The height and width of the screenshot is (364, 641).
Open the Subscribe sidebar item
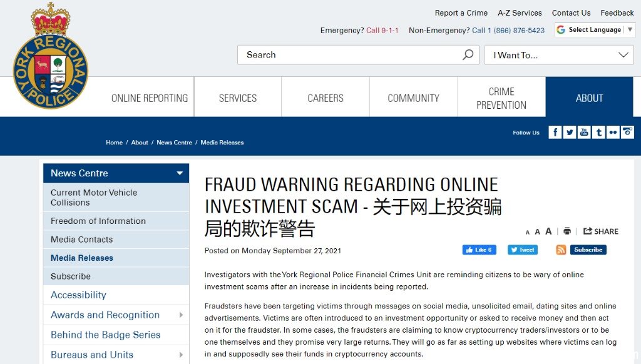[x=116, y=276]
